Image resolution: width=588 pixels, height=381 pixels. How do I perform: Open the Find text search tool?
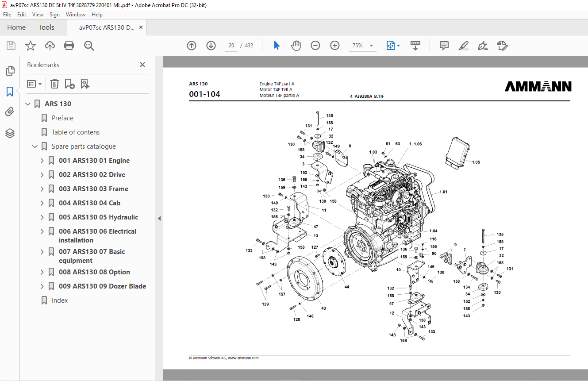(x=89, y=46)
